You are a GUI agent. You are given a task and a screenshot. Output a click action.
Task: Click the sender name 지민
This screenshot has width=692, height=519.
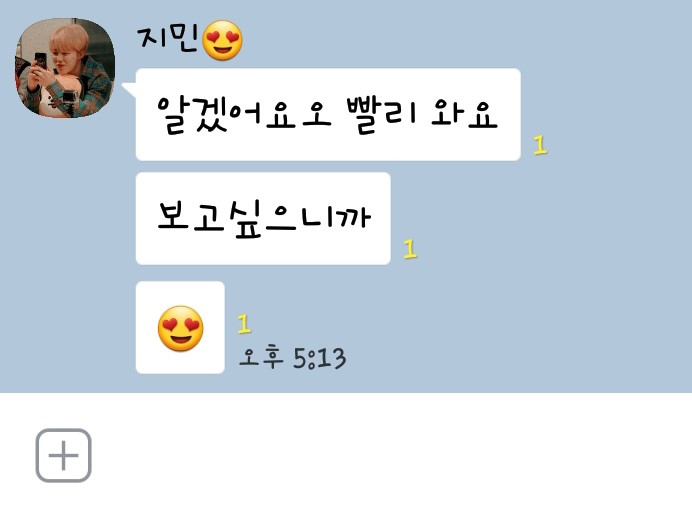[x=168, y=39]
